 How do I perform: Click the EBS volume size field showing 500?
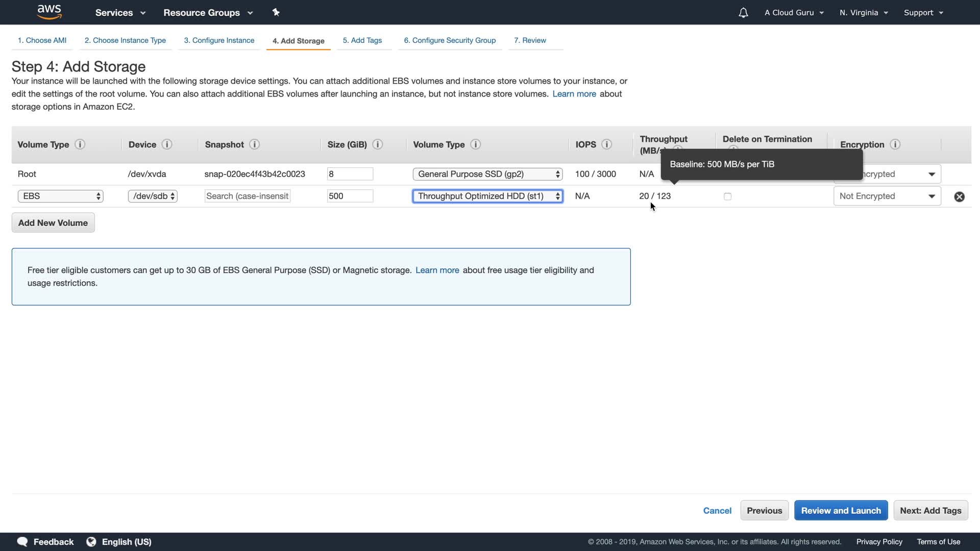tap(350, 196)
